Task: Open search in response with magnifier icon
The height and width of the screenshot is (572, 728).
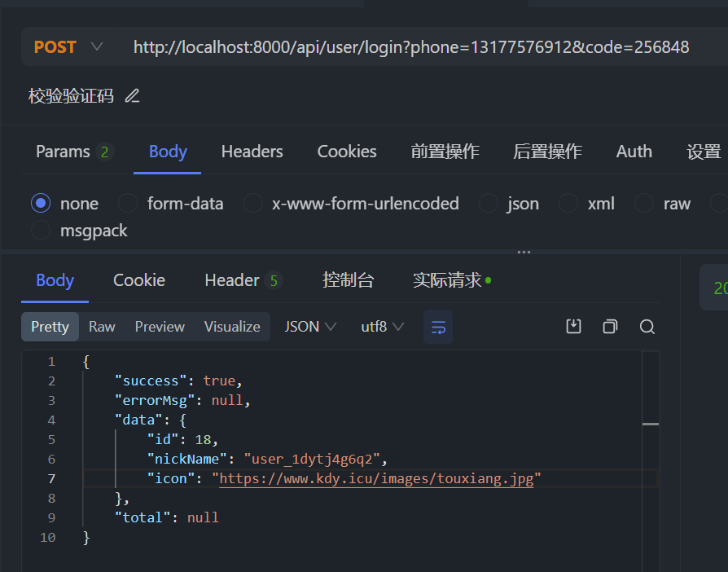Action: [x=647, y=327]
